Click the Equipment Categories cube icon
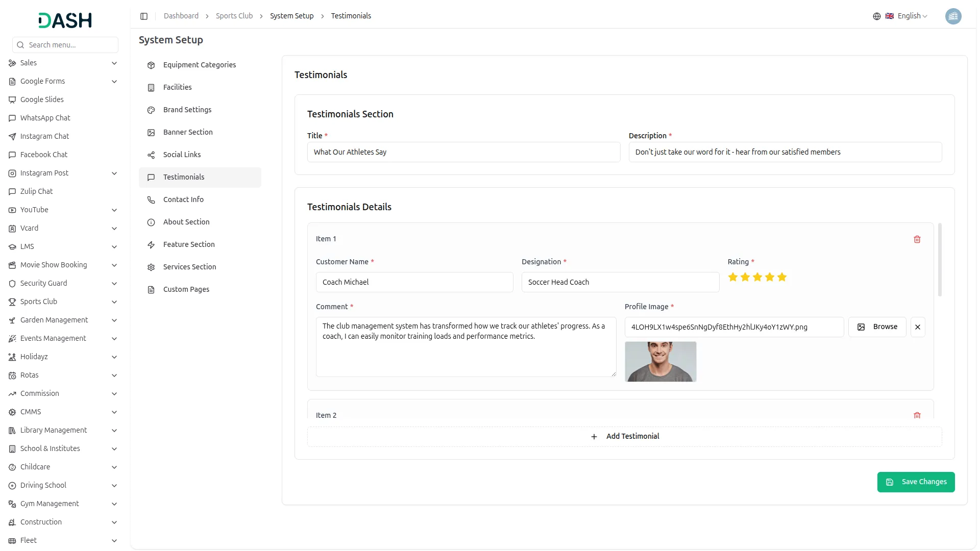This screenshot has height=551, width=980. tap(151, 65)
